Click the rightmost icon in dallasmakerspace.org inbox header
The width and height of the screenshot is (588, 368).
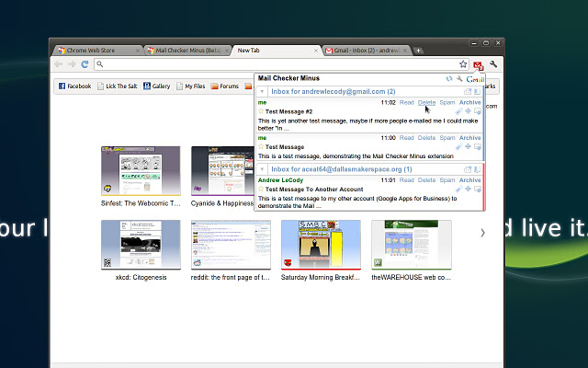tap(477, 169)
